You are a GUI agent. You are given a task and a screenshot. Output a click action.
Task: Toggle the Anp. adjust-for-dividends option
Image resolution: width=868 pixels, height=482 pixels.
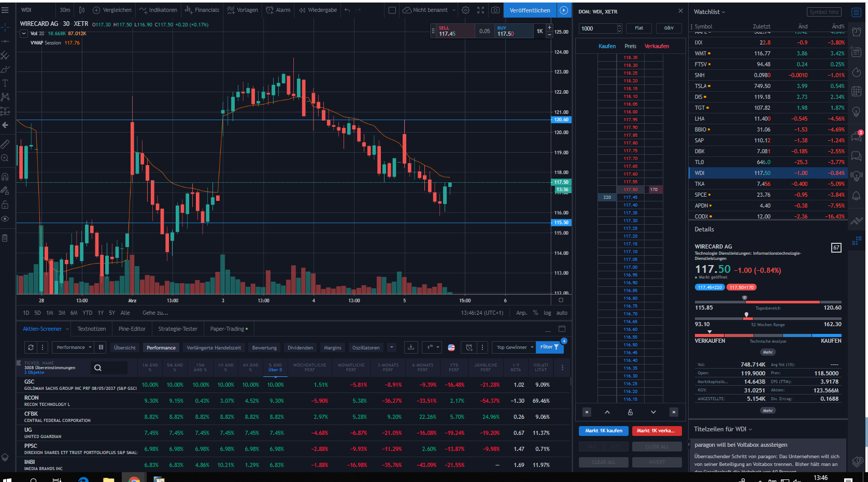click(x=521, y=313)
